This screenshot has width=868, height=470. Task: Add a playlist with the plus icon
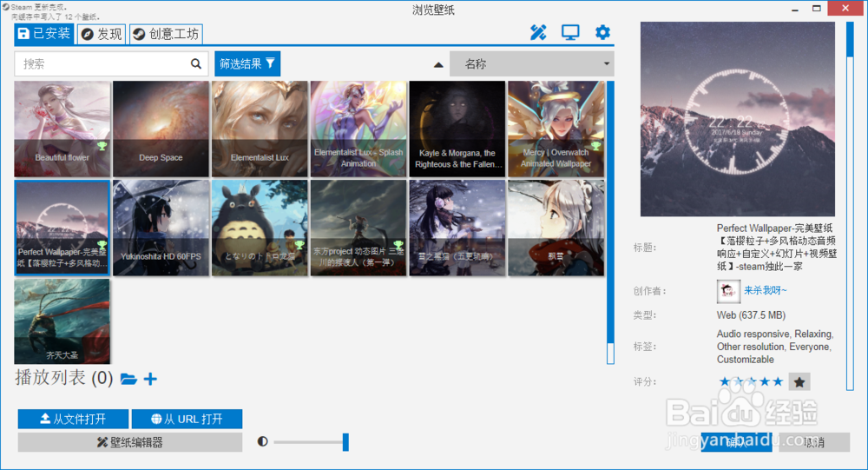point(150,379)
